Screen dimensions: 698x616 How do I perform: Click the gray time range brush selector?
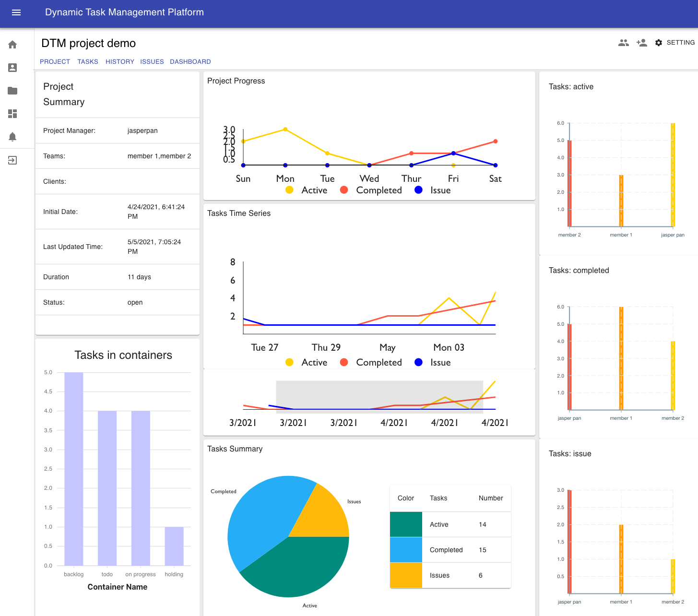[x=379, y=397]
